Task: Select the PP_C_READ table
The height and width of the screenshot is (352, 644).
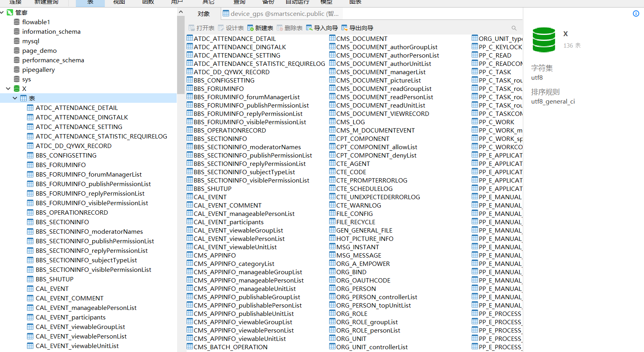Action: coord(495,55)
